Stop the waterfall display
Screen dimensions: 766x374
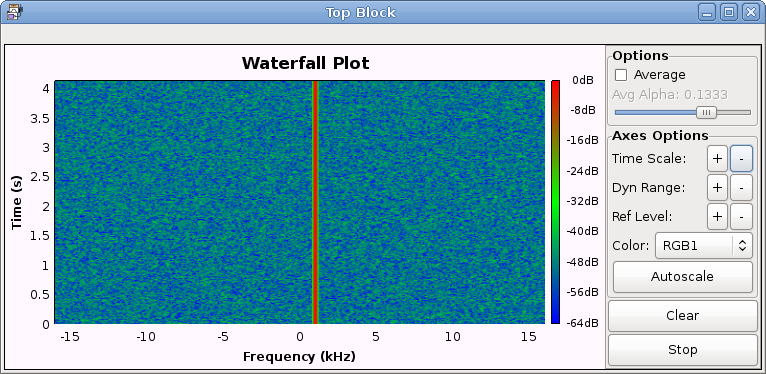(x=682, y=350)
